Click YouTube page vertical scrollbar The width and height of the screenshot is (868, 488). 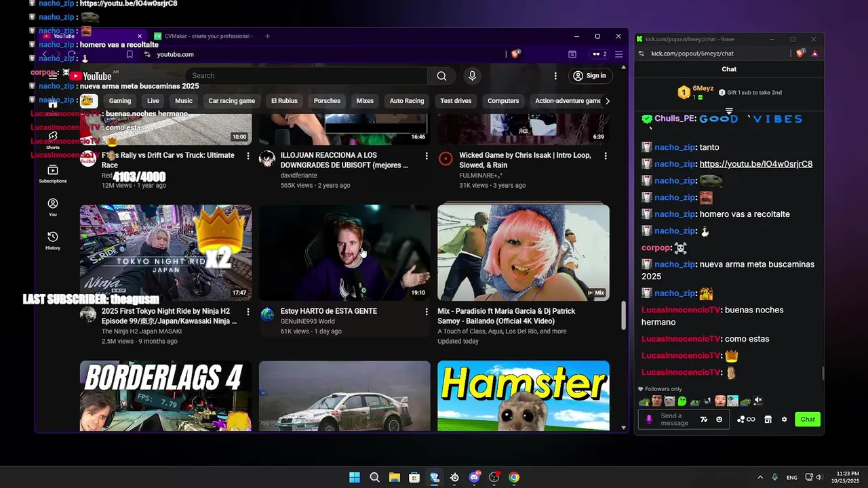pos(624,316)
